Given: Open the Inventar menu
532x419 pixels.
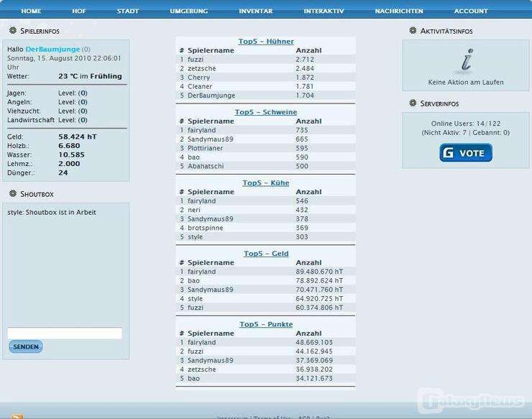Looking at the screenshot, I should (x=255, y=11).
